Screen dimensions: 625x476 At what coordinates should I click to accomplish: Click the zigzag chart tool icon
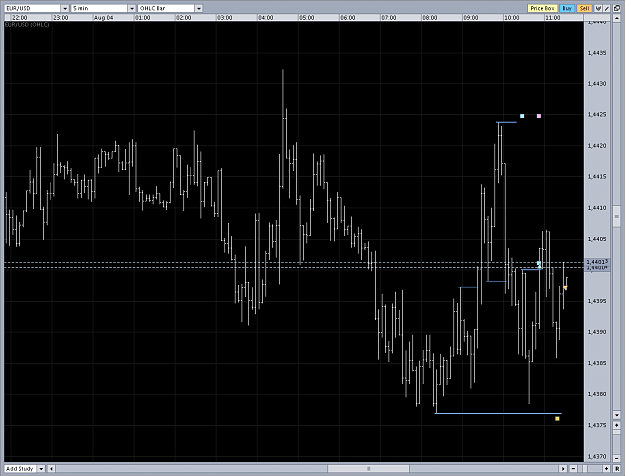598,8
